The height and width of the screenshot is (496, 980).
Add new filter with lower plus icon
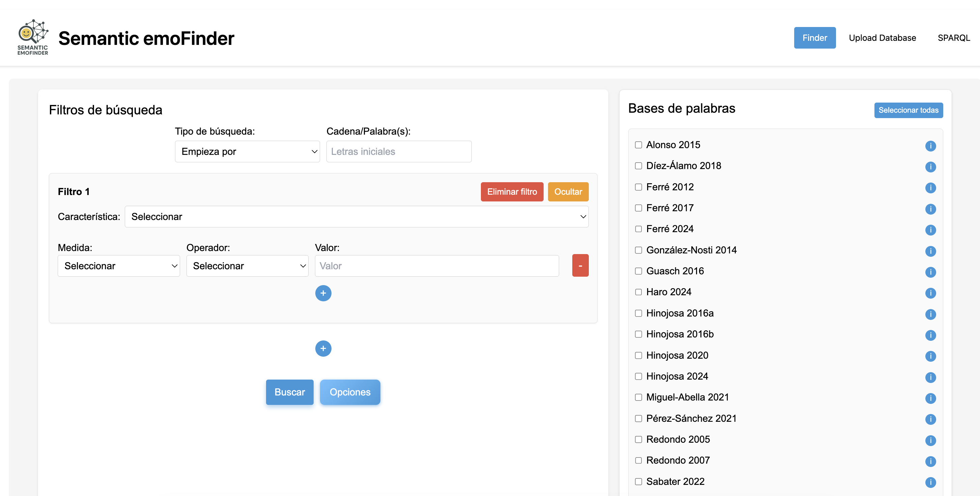tap(323, 348)
